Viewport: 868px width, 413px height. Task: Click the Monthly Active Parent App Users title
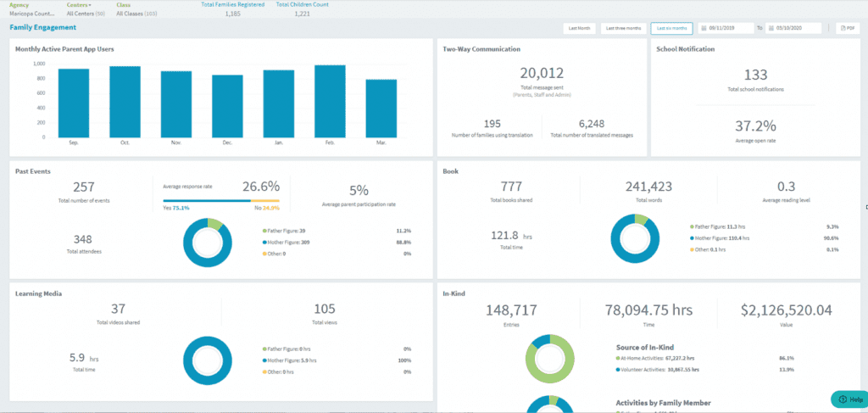coord(64,49)
